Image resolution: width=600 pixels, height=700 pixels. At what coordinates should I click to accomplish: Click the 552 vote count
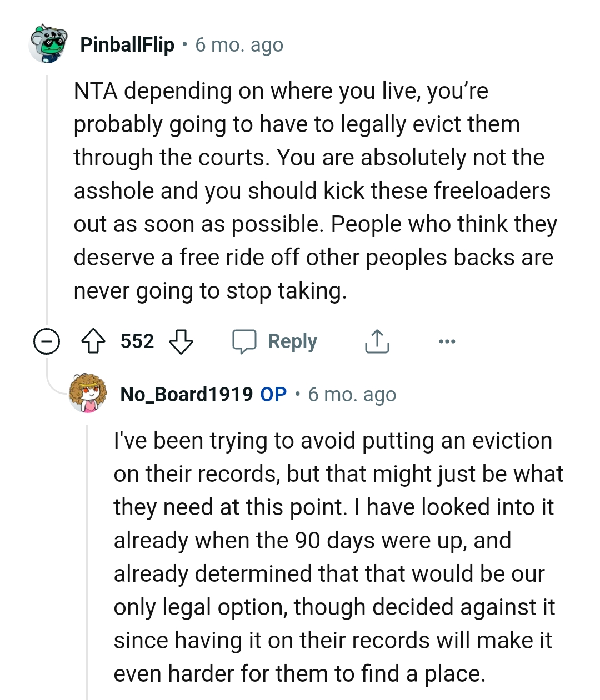[x=137, y=341]
